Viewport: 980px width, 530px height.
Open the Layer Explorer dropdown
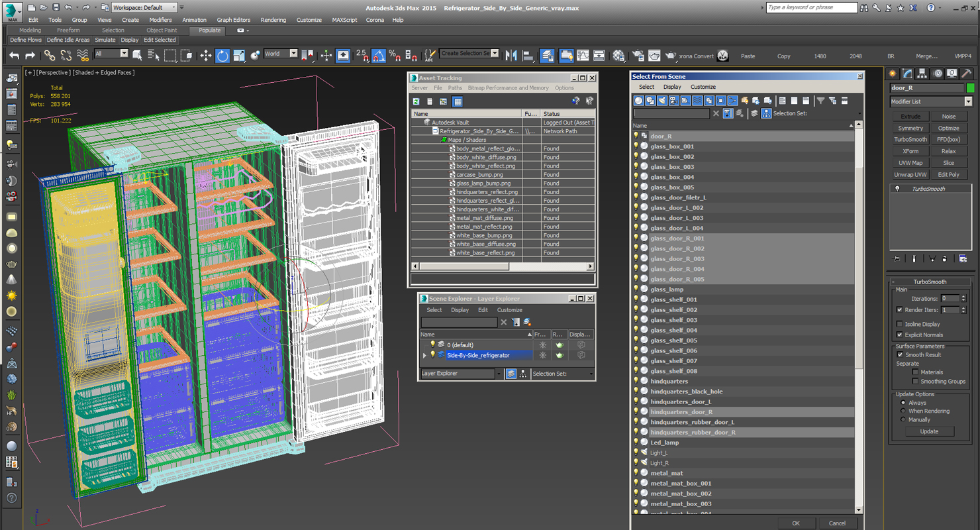pos(462,374)
